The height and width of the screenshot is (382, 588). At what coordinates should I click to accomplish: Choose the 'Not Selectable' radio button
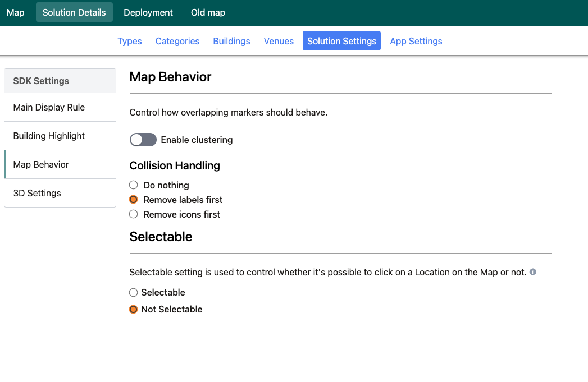point(134,309)
